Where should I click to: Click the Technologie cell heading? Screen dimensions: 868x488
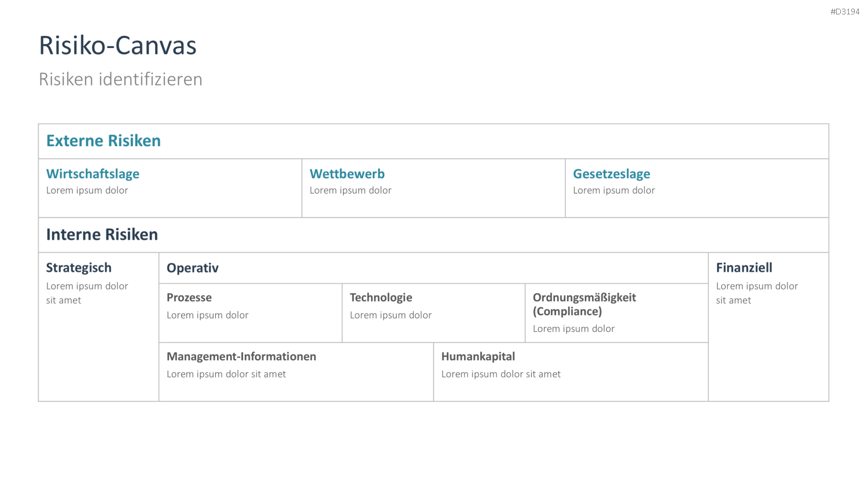coord(381,297)
